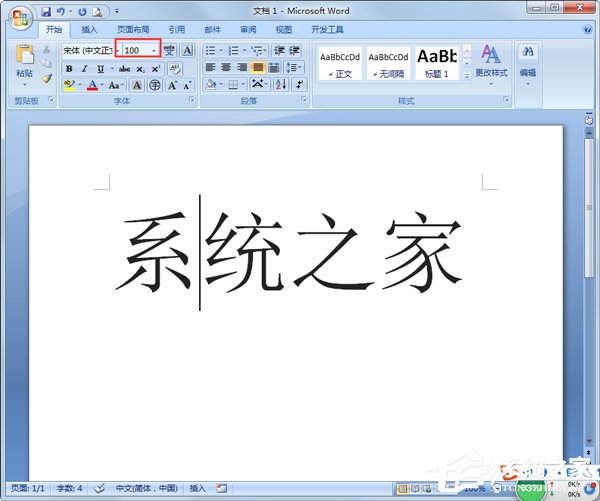The width and height of the screenshot is (600, 501).
Task: Toggle justified paragraph alignment
Action: [x=258, y=68]
